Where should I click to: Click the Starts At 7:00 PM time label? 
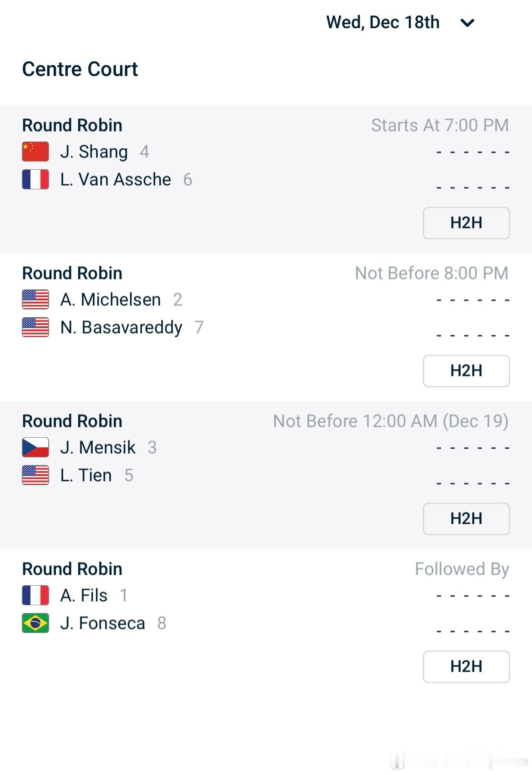pyautogui.click(x=440, y=125)
